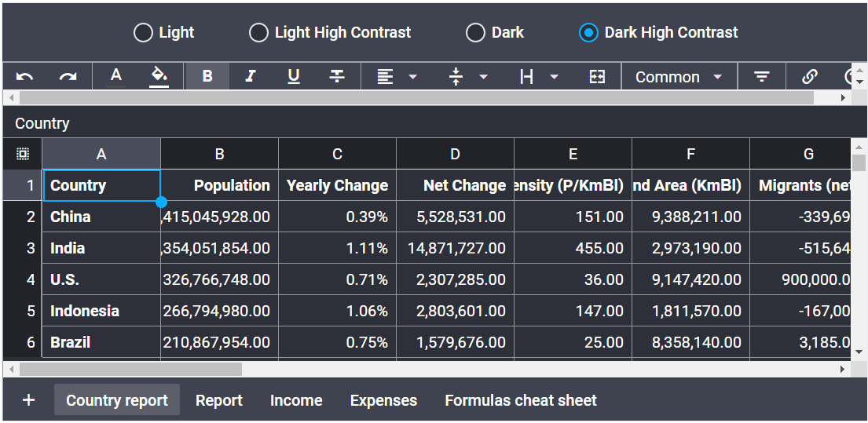Toggle italic formatting
Image resolution: width=868 pixels, height=423 pixels.
coord(251,76)
